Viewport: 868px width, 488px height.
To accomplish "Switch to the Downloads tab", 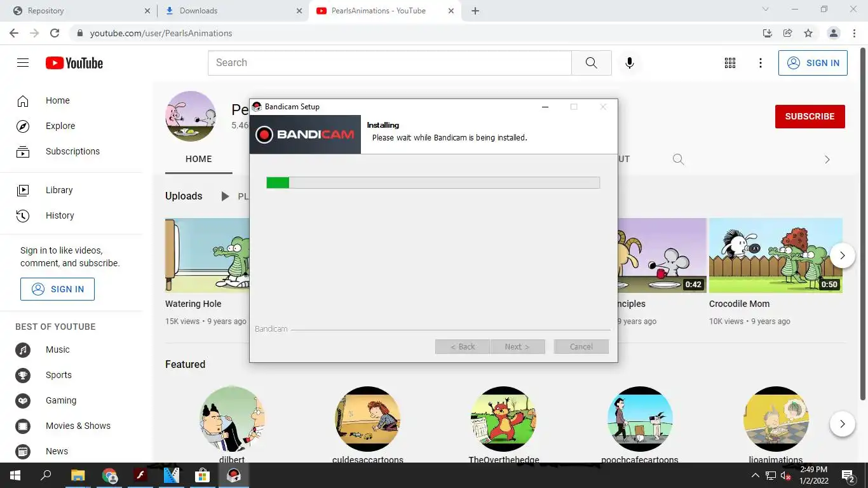I will tap(232, 11).
